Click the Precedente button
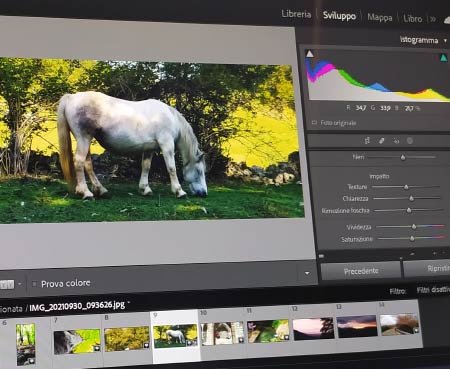450x369 pixels. click(361, 271)
